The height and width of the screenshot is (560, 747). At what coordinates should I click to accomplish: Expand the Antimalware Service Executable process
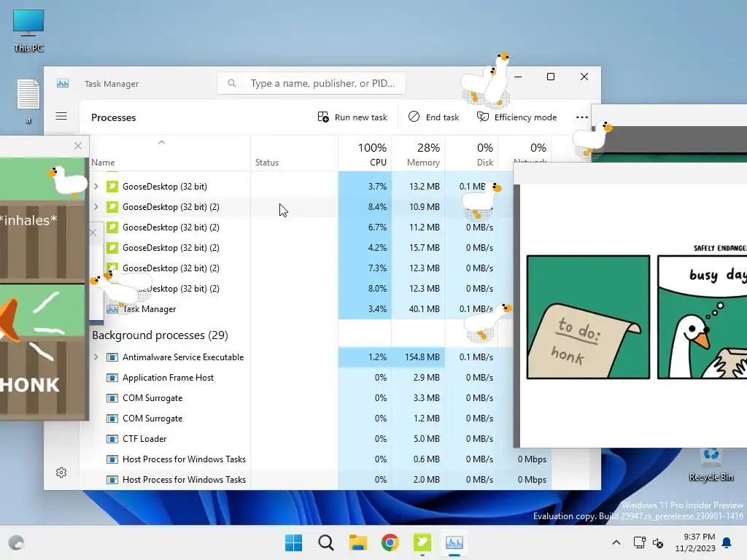click(96, 357)
